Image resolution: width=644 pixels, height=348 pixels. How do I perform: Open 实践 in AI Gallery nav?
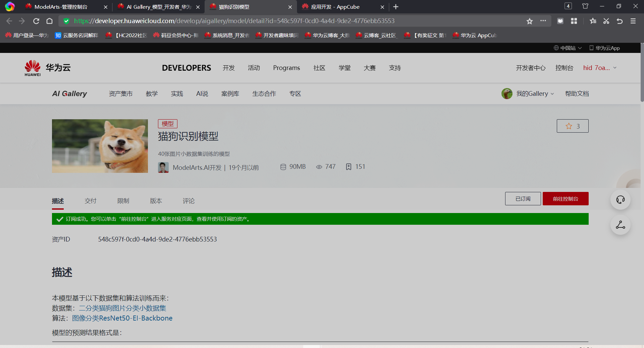(x=177, y=94)
